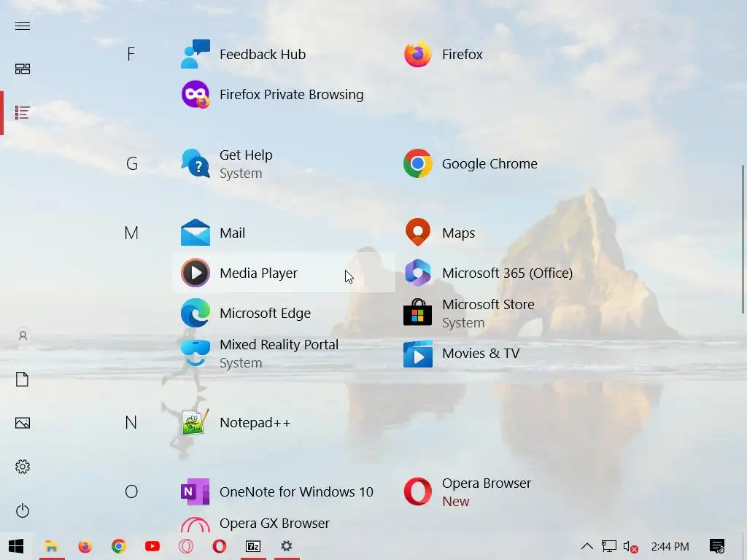This screenshot has height=560, width=747.
Task: Select the "Feedback Hub" label
Action: coord(263,54)
